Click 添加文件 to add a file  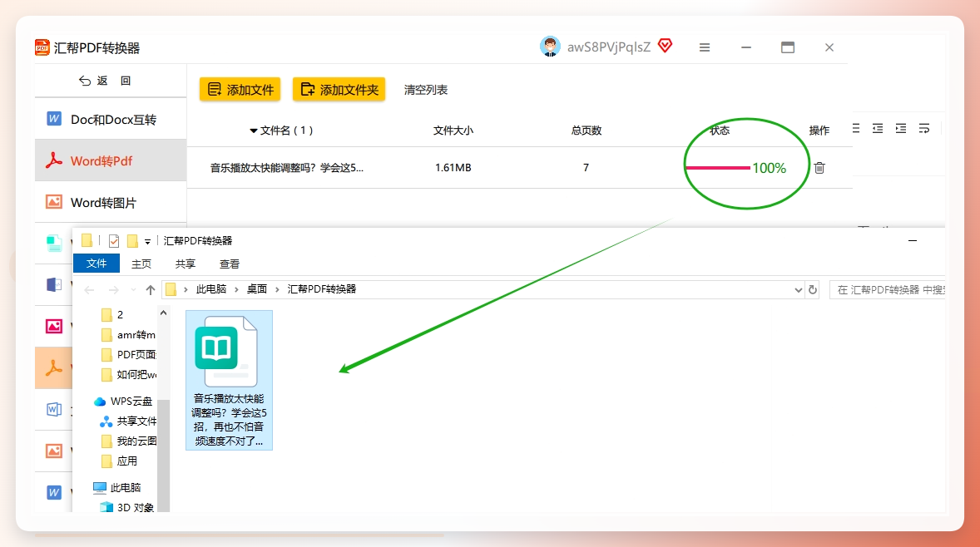(240, 89)
